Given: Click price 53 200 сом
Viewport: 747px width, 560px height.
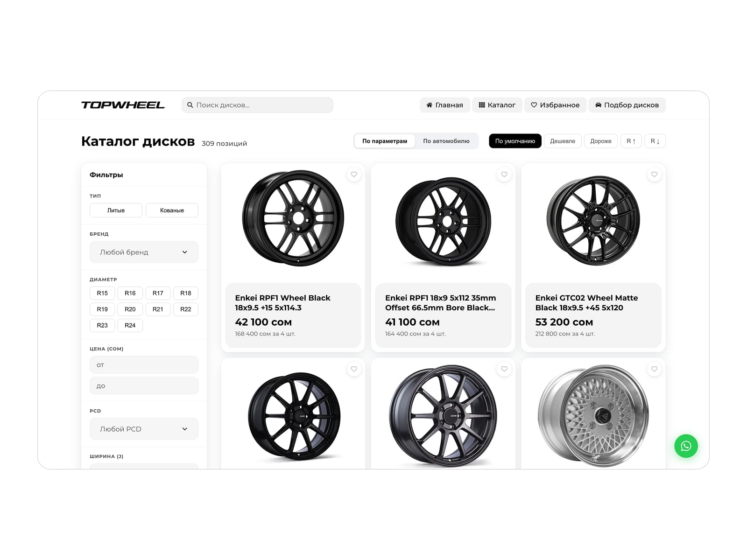Looking at the screenshot, I should 564,322.
